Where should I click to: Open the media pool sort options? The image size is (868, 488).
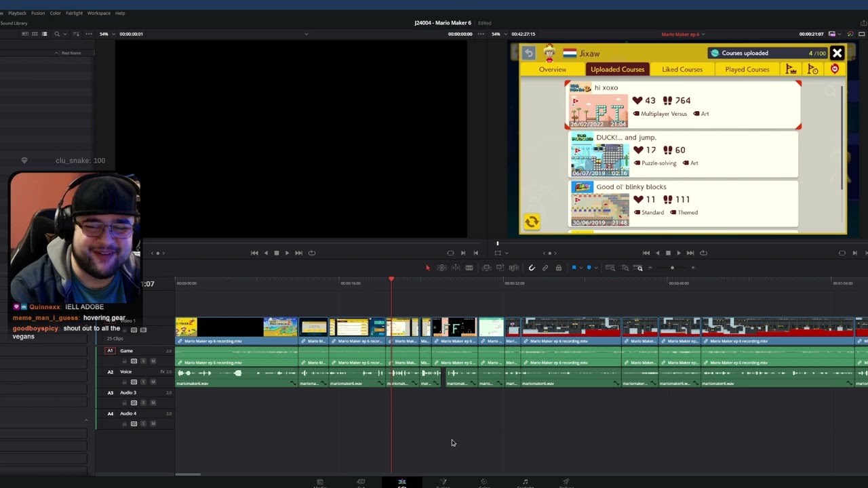(x=76, y=34)
